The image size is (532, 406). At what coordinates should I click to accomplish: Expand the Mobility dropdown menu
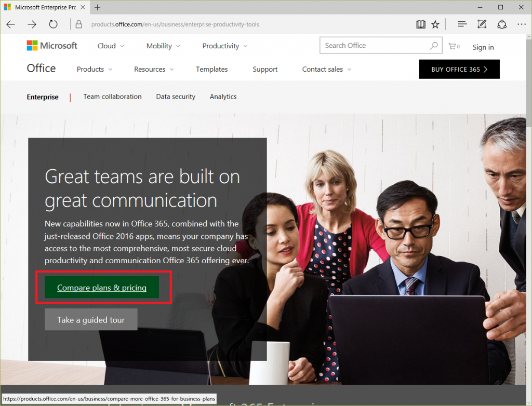(163, 46)
